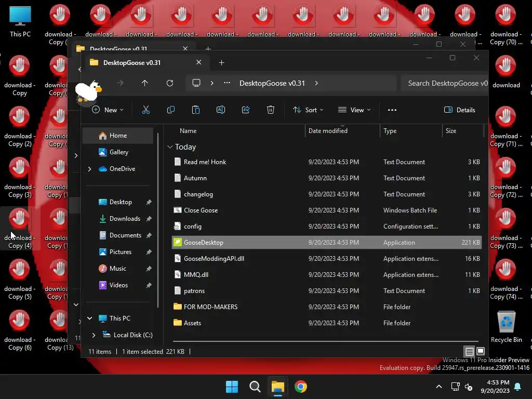
Task: Click the Rename icon in toolbar
Action: [220, 110]
